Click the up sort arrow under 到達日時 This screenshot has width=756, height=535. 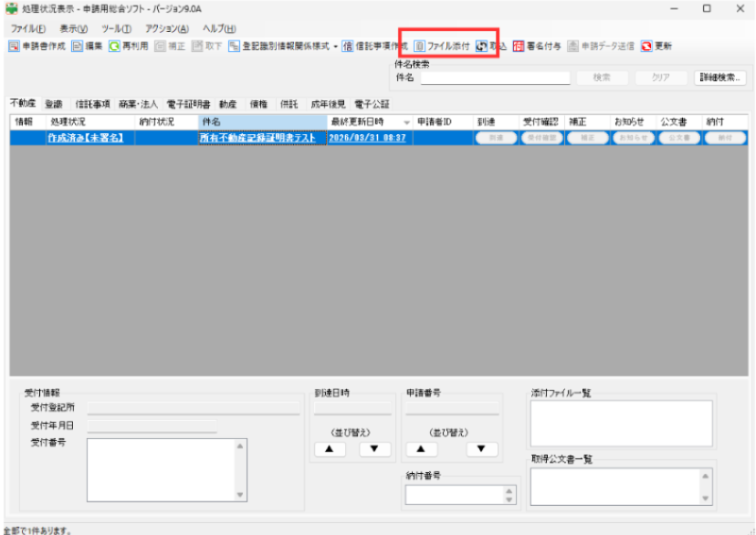point(330,449)
